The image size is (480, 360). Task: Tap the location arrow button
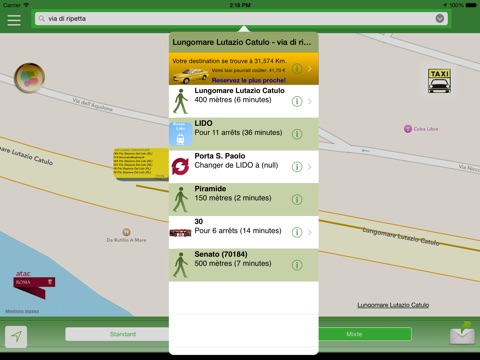(16, 336)
